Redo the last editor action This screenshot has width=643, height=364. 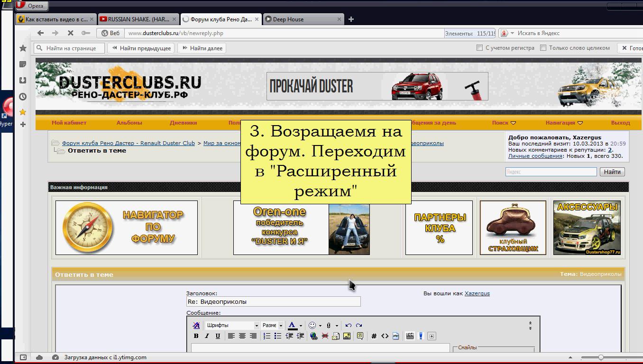(359, 325)
